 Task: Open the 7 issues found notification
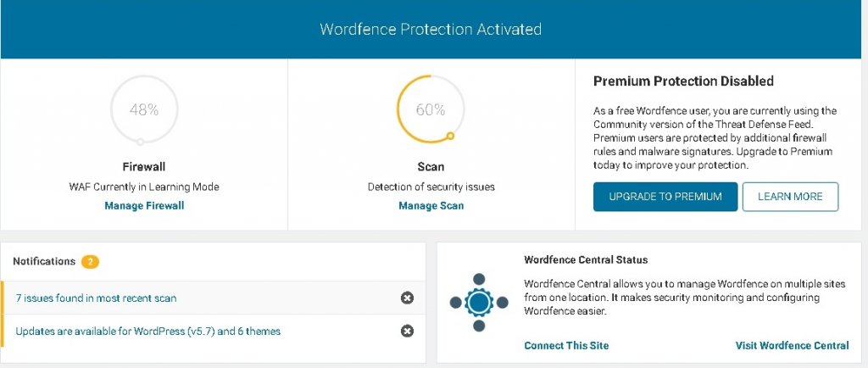[97, 298]
